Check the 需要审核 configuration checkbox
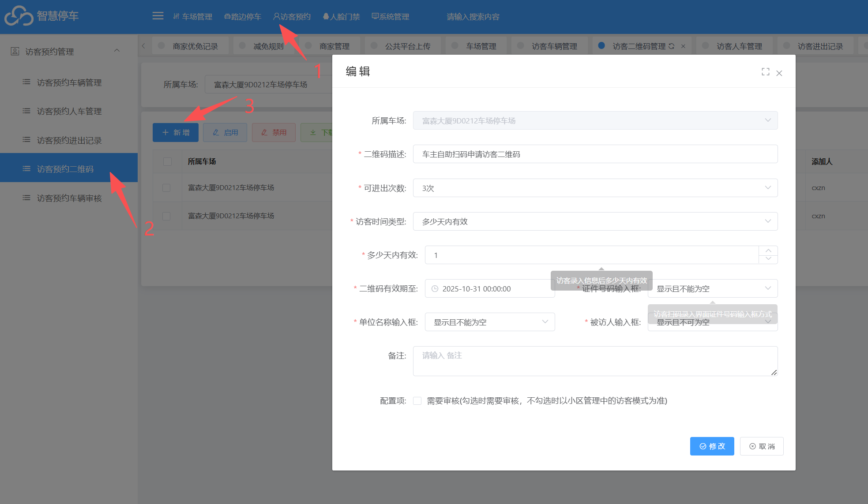This screenshot has height=504, width=868. click(x=417, y=401)
